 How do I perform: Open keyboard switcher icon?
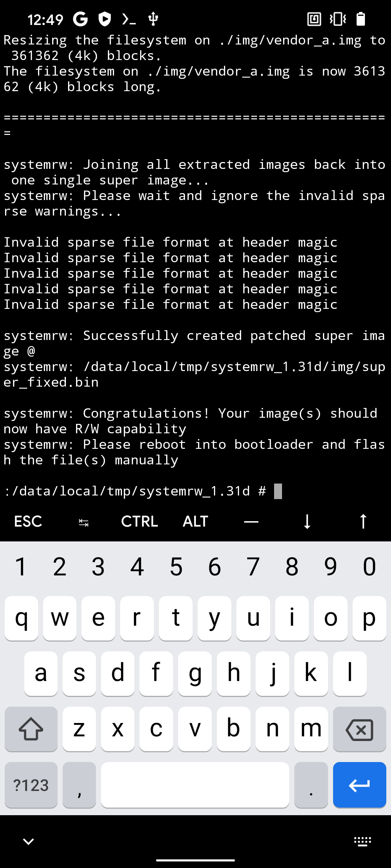(362, 841)
